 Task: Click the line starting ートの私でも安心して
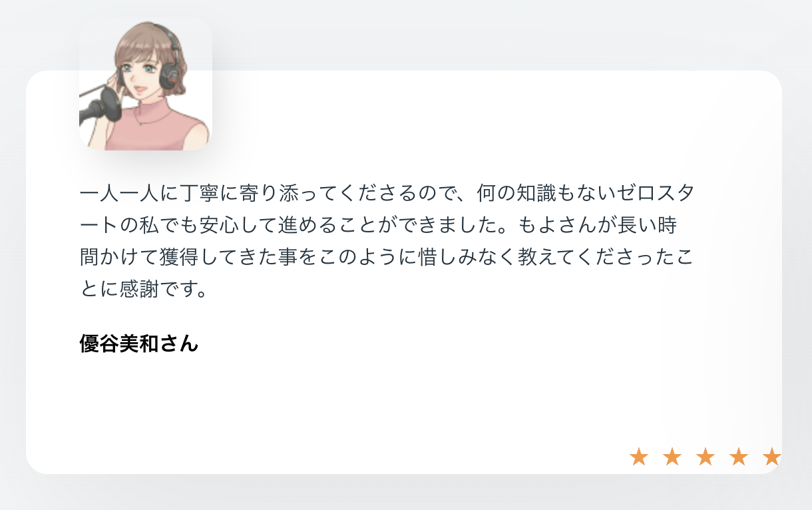[x=379, y=226]
